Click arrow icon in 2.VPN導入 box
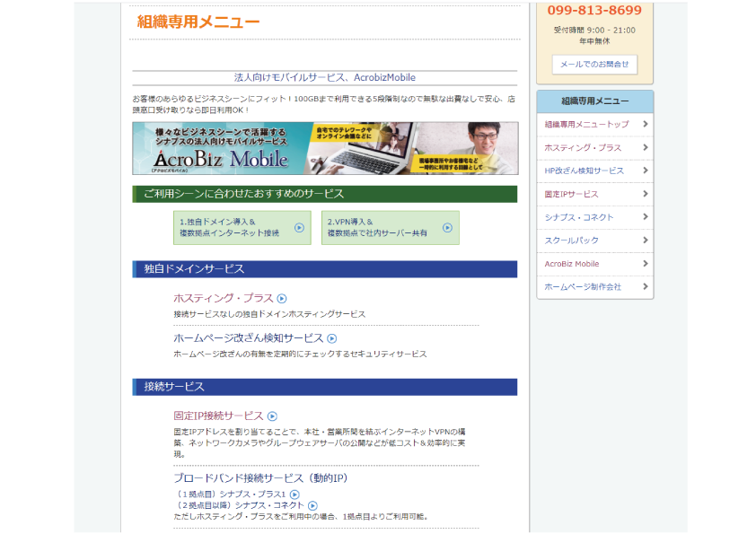The width and height of the screenshot is (756, 534). click(x=447, y=227)
